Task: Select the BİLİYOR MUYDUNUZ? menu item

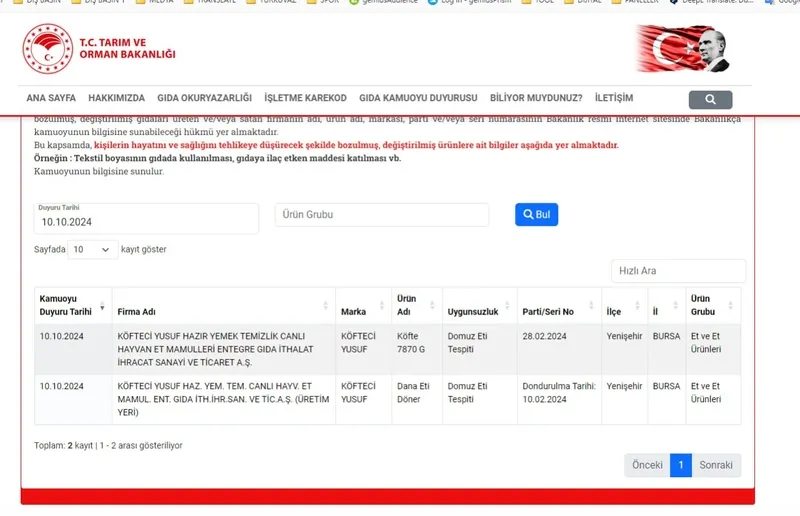Action: (536, 98)
